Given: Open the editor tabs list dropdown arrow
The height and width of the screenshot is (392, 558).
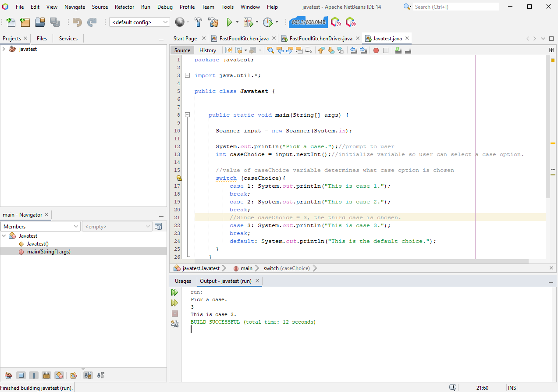Looking at the screenshot, I should pyautogui.click(x=543, y=39).
